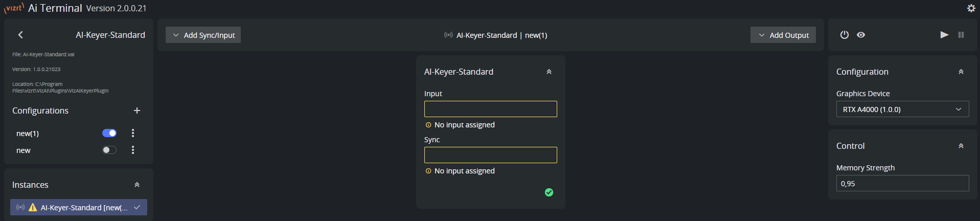
Task: Collapse the Control section
Action: coord(961,146)
